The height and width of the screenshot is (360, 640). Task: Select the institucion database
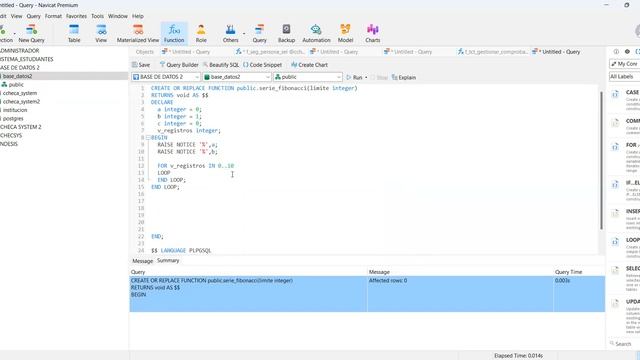(x=15, y=110)
